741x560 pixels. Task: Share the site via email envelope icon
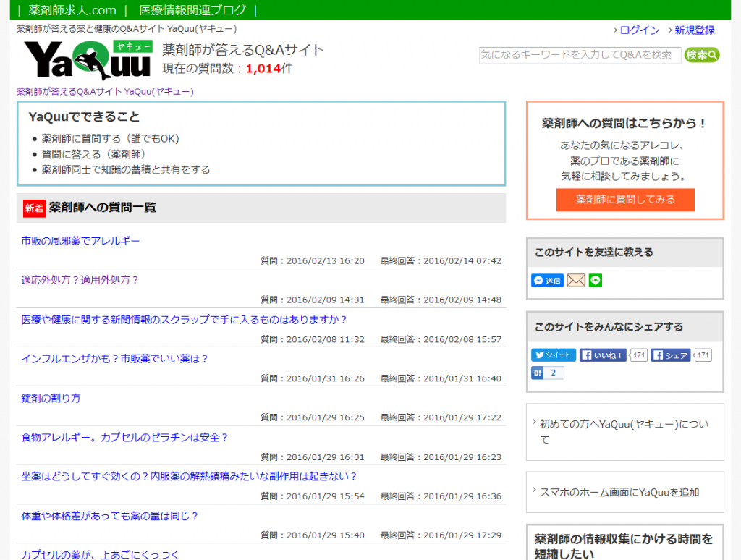[x=576, y=281]
